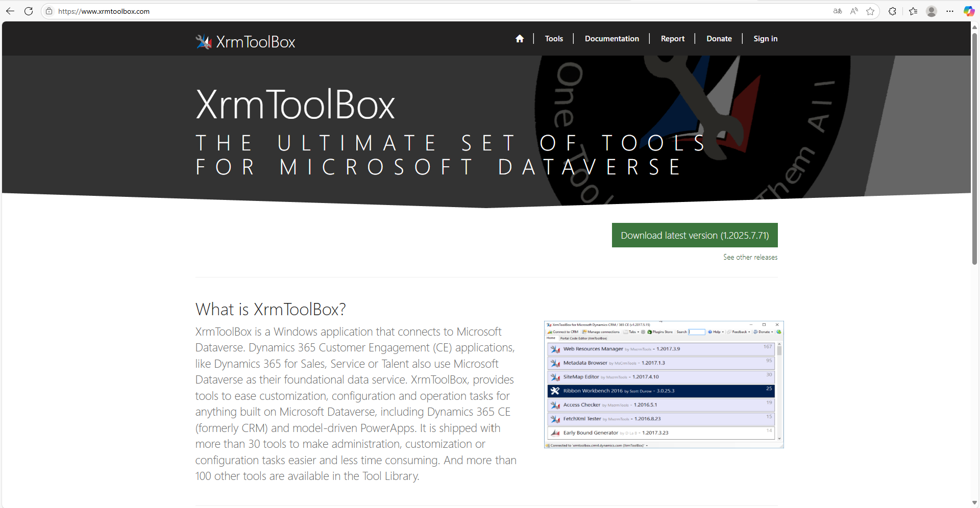The width and height of the screenshot is (980, 508).
Task: Open the browser Extensions icon
Action: tap(892, 11)
